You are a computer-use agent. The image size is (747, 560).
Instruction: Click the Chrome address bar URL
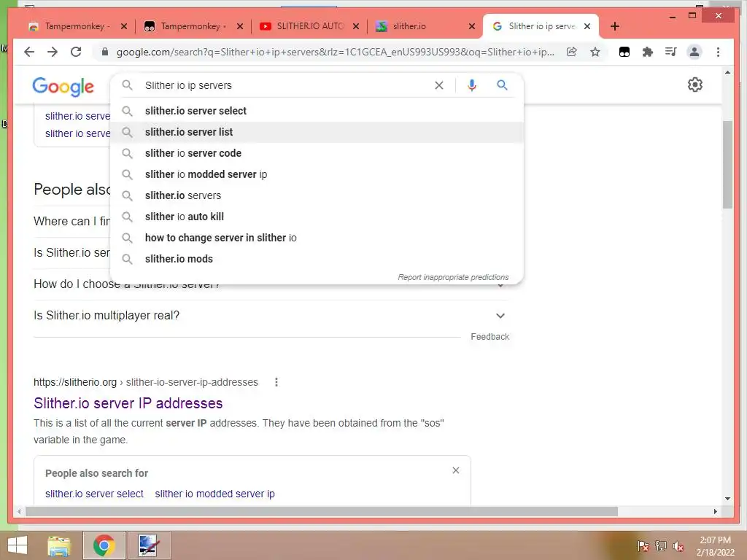[x=335, y=52]
